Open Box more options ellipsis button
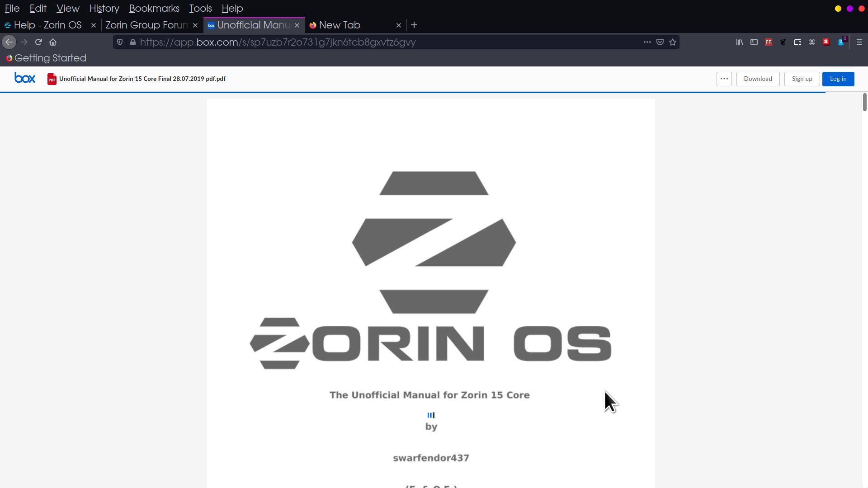Image resolution: width=868 pixels, height=488 pixels. 724,79
